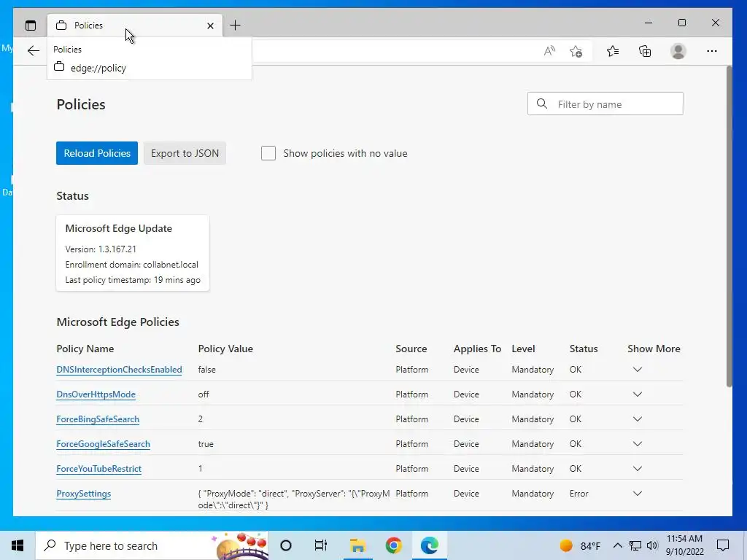Minimize the Edge window
747x560 pixels.
[649, 23]
